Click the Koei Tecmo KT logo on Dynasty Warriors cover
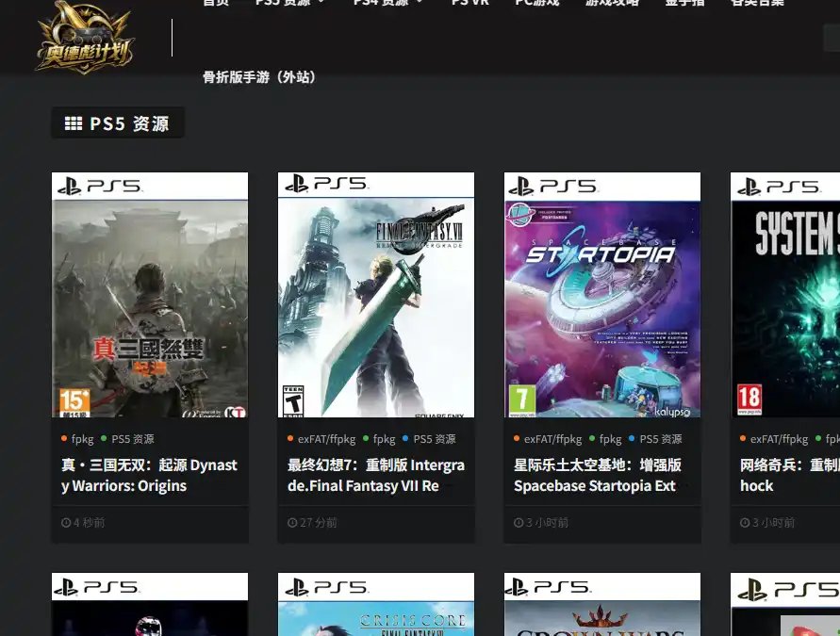This screenshot has height=636, width=840. pyautogui.click(x=235, y=412)
